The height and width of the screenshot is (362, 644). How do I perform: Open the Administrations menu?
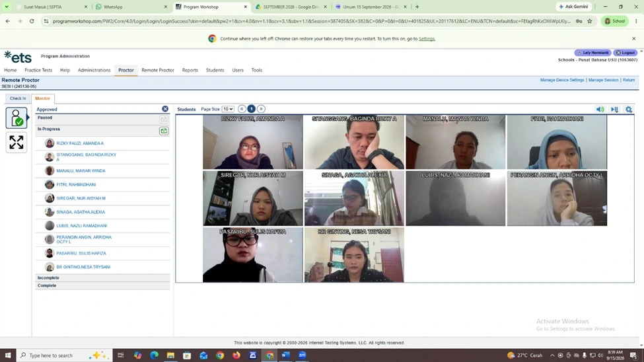click(94, 70)
